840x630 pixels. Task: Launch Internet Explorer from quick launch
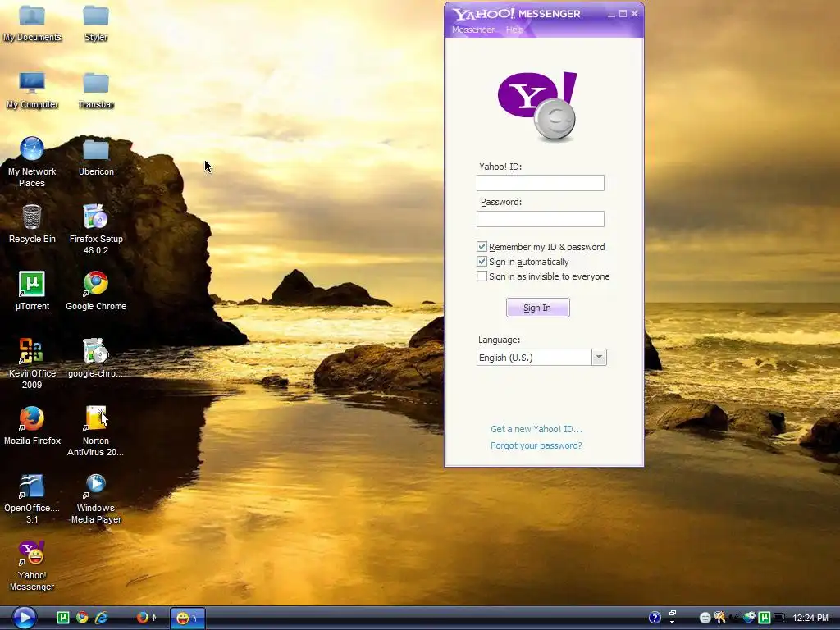tap(101, 618)
